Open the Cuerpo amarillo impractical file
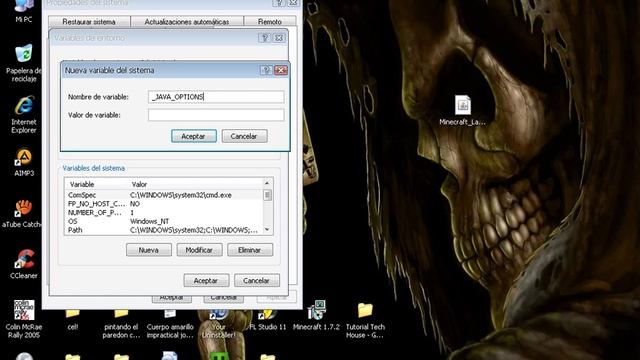 [170, 324]
